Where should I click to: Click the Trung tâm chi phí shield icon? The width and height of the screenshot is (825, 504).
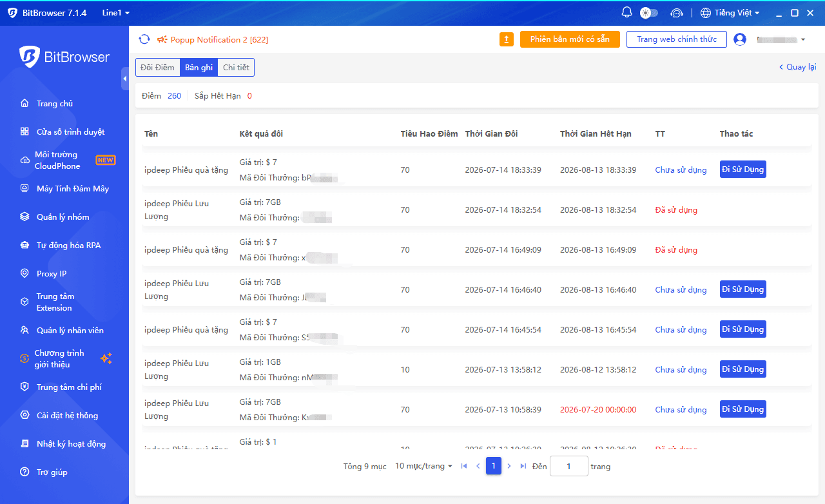click(24, 387)
